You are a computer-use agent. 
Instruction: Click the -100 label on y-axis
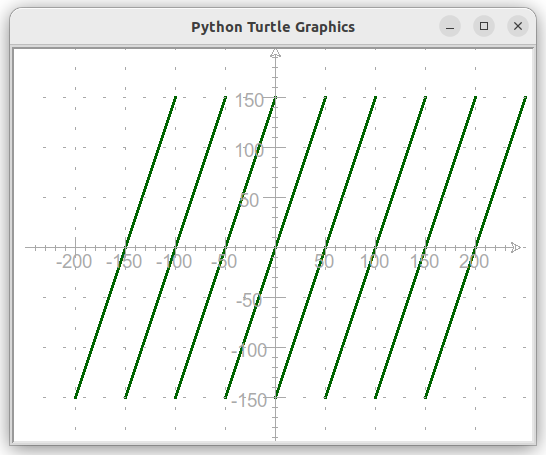[249, 350]
